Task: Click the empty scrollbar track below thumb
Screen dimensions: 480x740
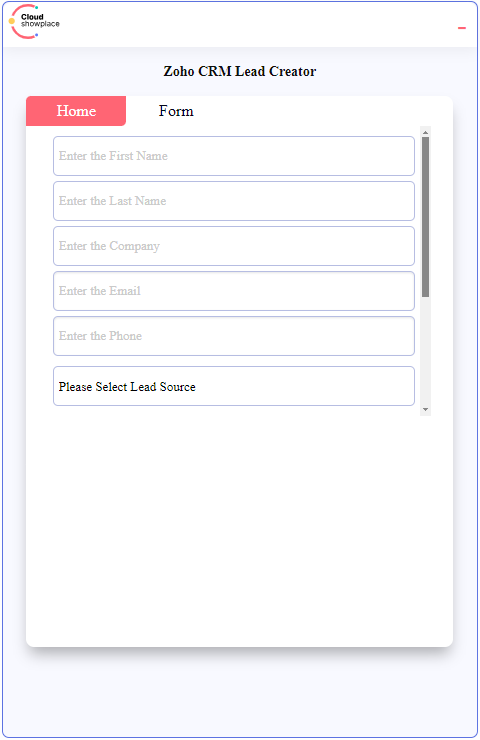Action: 425,351
